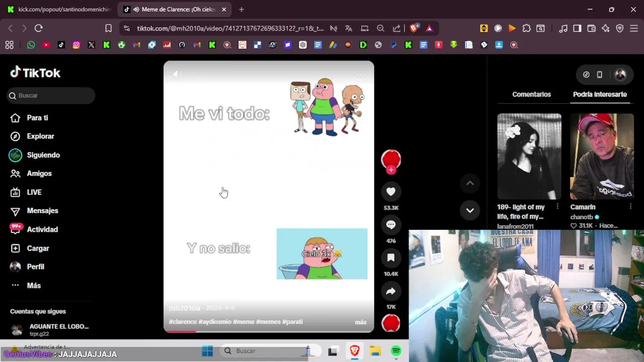Switch to Comentarios tab

pos(531,95)
